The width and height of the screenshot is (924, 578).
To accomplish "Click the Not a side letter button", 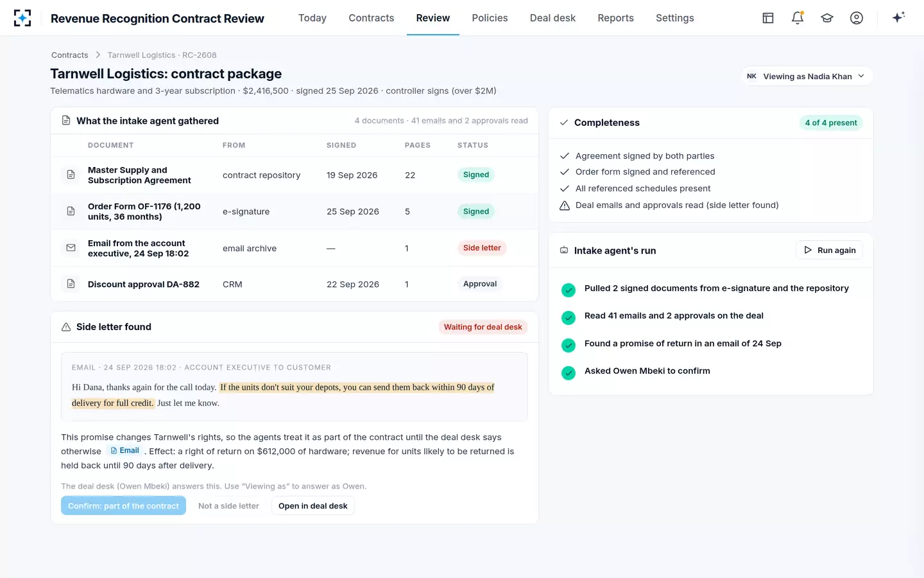I will [228, 505].
